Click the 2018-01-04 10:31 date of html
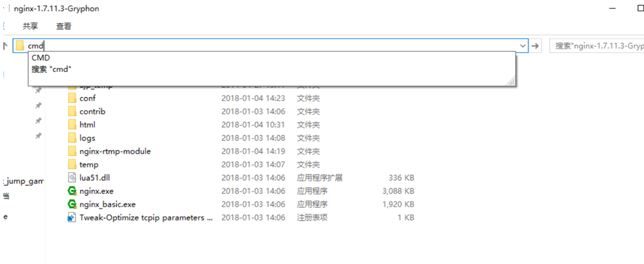644x264 pixels. point(253,125)
